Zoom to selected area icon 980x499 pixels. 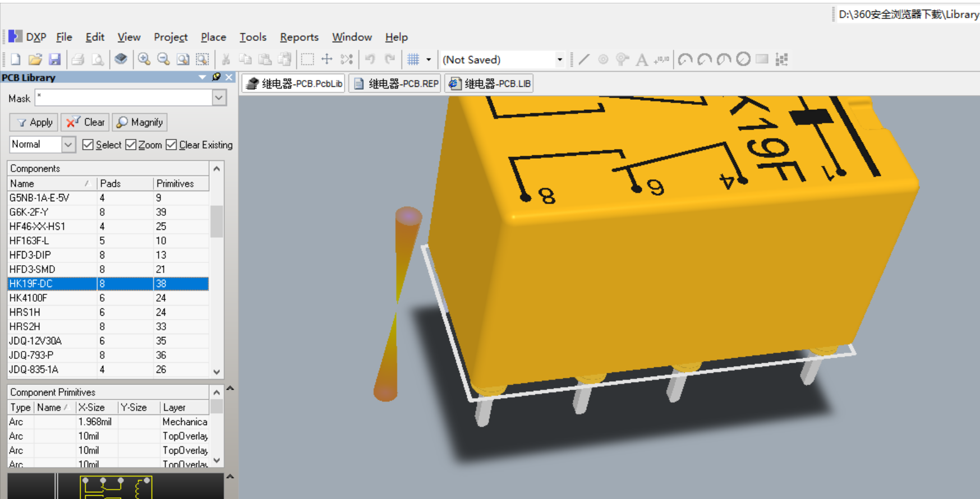(203, 59)
